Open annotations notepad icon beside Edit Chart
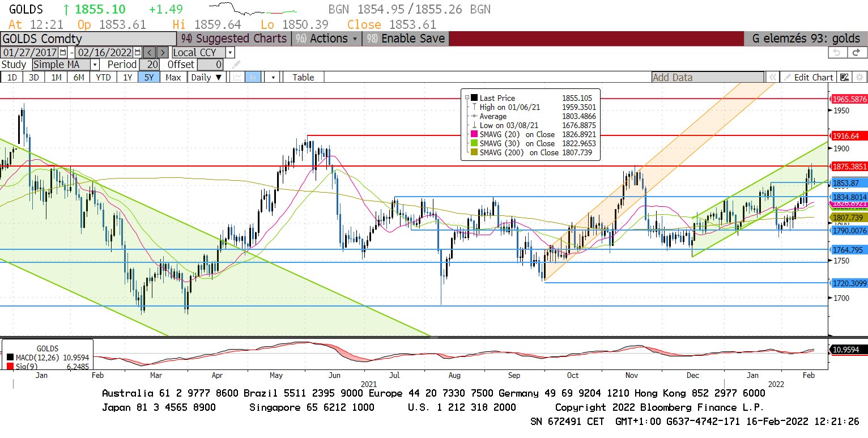The width and height of the screenshot is (868, 438). (x=844, y=77)
